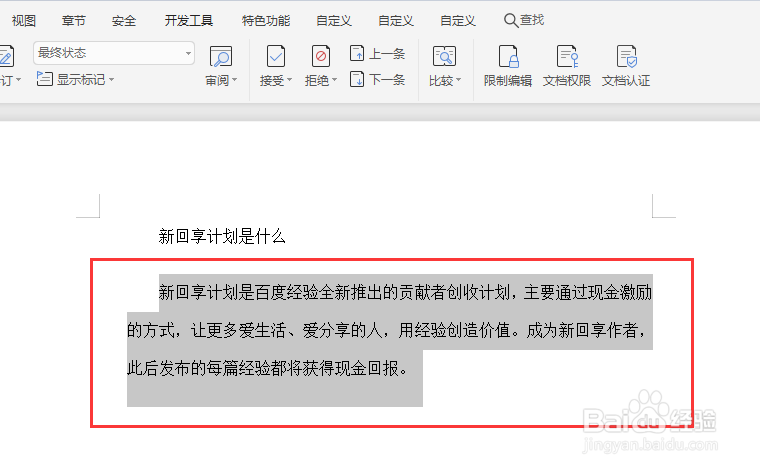Go to 上一条 revision label
760x471 pixels.
[x=387, y=53]
